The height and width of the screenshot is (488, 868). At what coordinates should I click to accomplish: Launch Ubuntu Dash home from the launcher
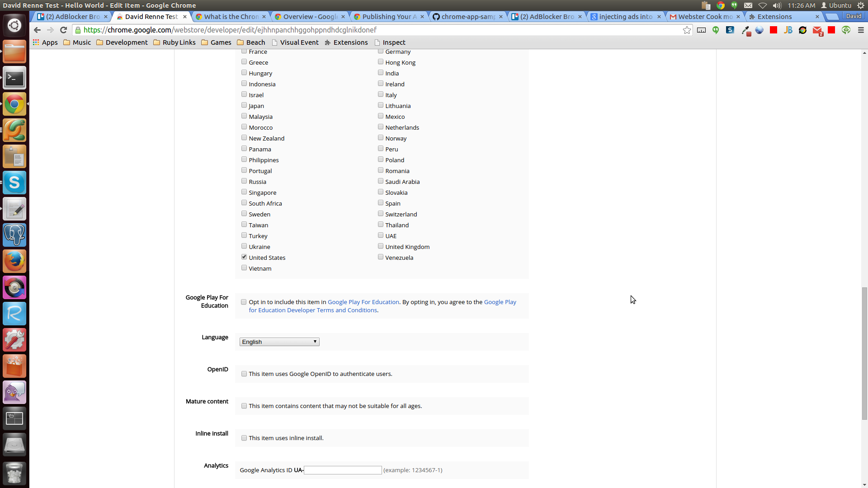click(14, 25)
